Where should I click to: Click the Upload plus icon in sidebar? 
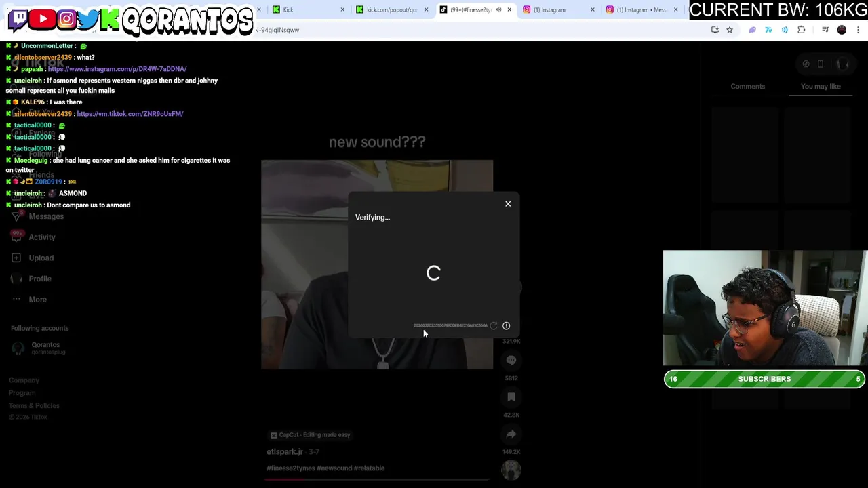point(16,258)
